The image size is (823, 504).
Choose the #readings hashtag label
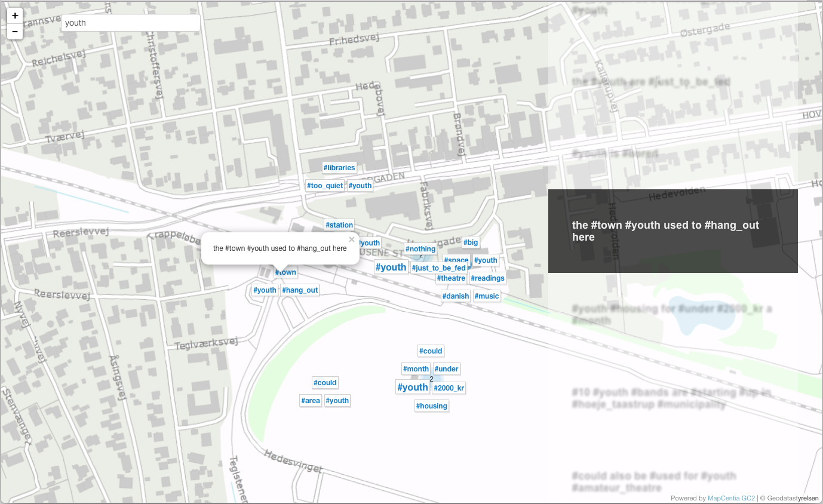click(487, 278)
